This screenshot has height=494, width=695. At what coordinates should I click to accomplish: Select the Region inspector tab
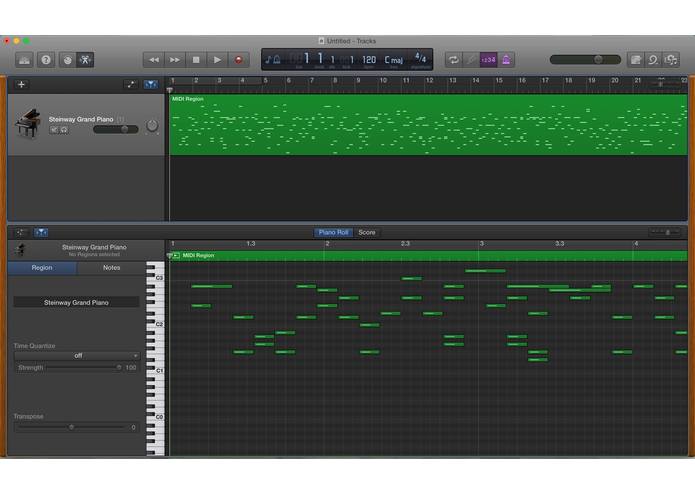pos(42,268)
